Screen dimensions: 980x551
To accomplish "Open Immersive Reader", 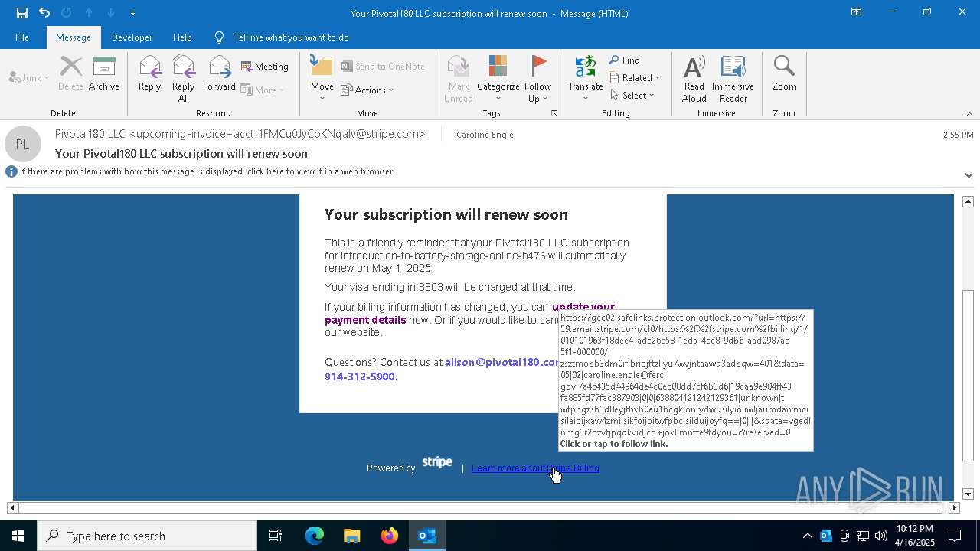I will [733, 78].
